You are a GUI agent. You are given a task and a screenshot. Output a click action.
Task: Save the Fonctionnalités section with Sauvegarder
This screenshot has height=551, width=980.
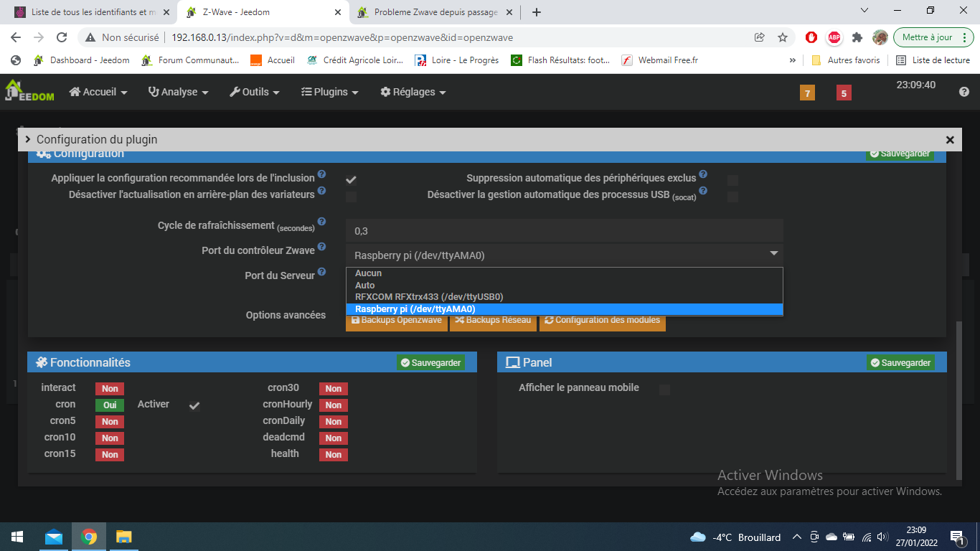click(x=430, y=362)
